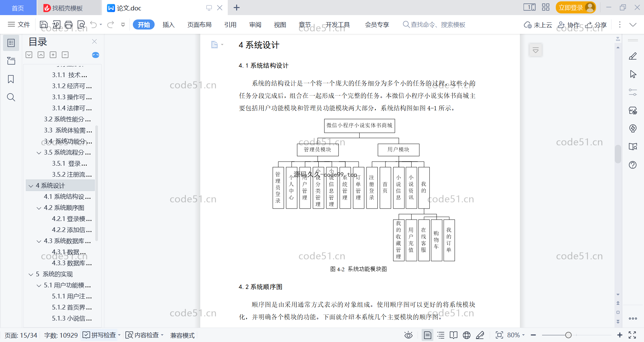
Task: Expand the ribbon with top-right chevron
Action: tap(633, 24)
